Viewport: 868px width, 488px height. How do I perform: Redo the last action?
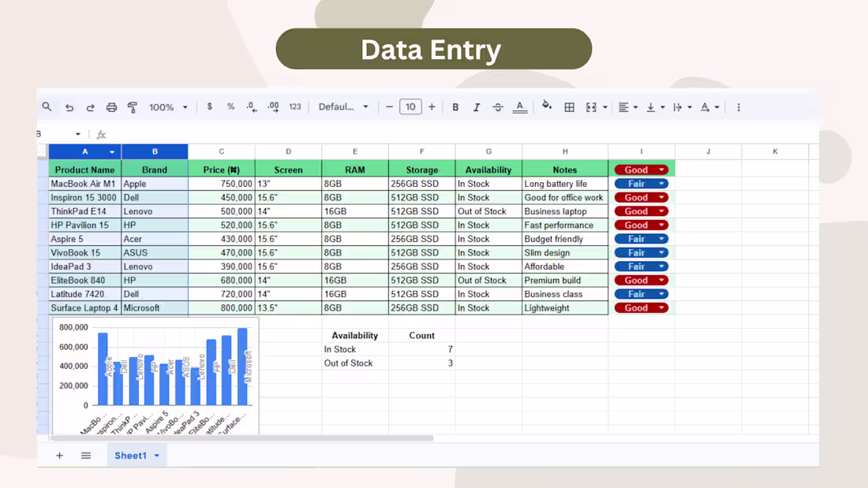[x=90, y=107]
